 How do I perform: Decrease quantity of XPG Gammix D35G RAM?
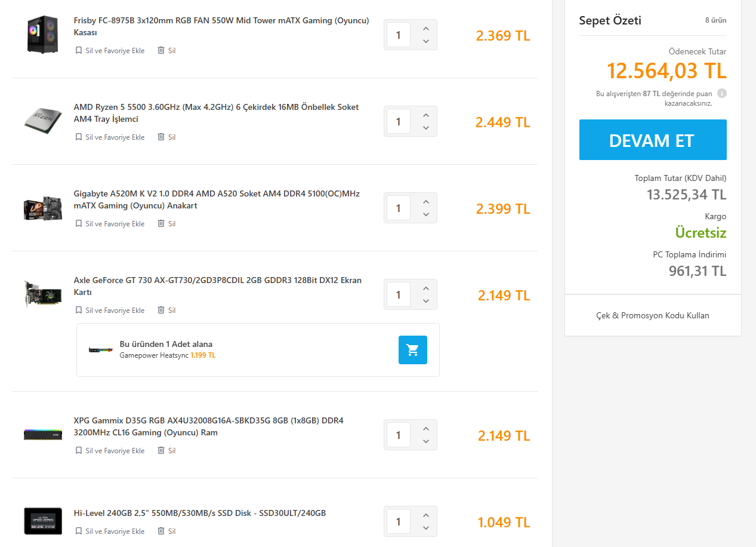(425, 441)
